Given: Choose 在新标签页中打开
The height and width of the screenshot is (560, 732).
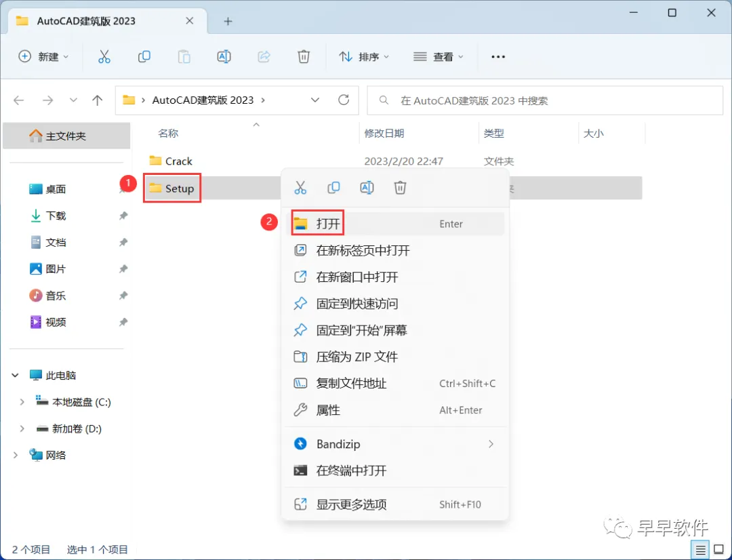Looking at the screenshot, I should (x=395, y=250).
